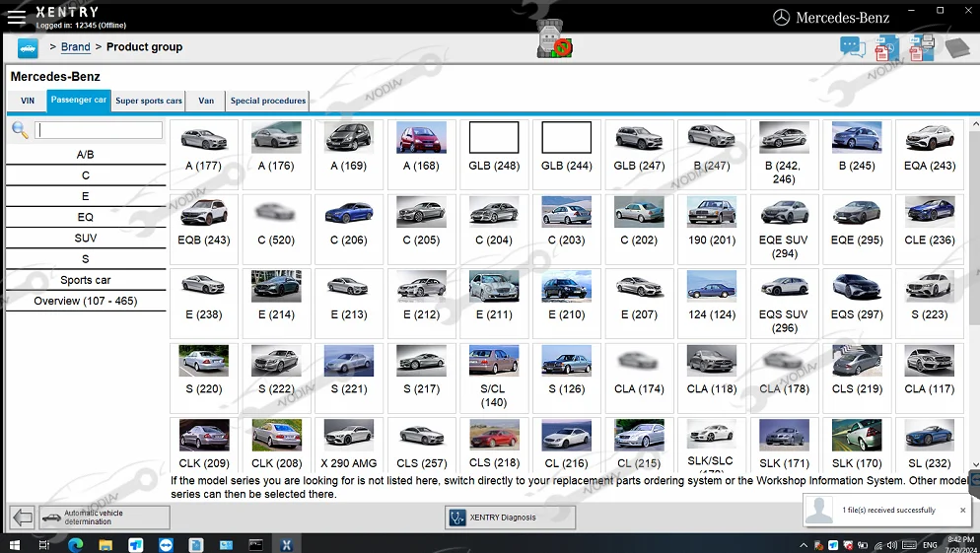This screenshot has height=553, width=980.
Task: Click the blue car home icon
Action: tap(28, 48)
